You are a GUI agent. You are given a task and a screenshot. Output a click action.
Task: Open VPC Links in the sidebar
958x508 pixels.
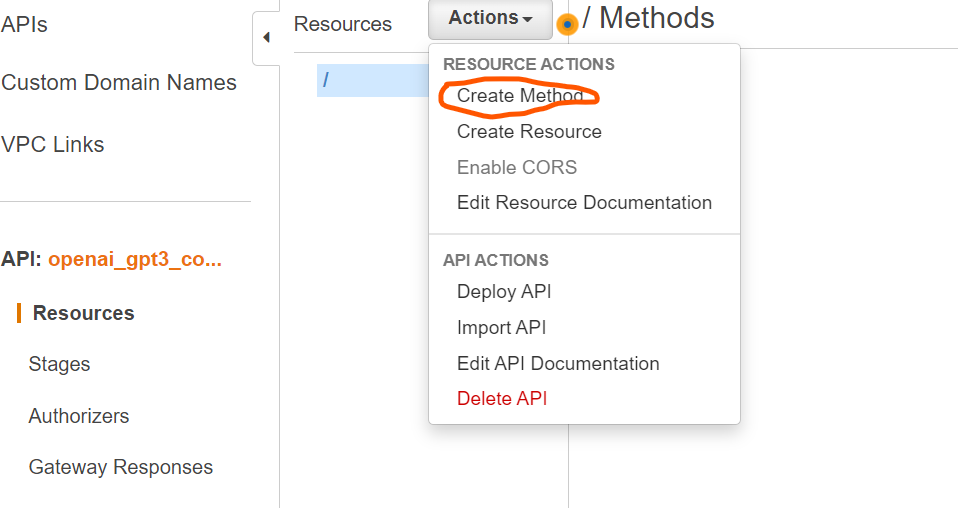53,144
